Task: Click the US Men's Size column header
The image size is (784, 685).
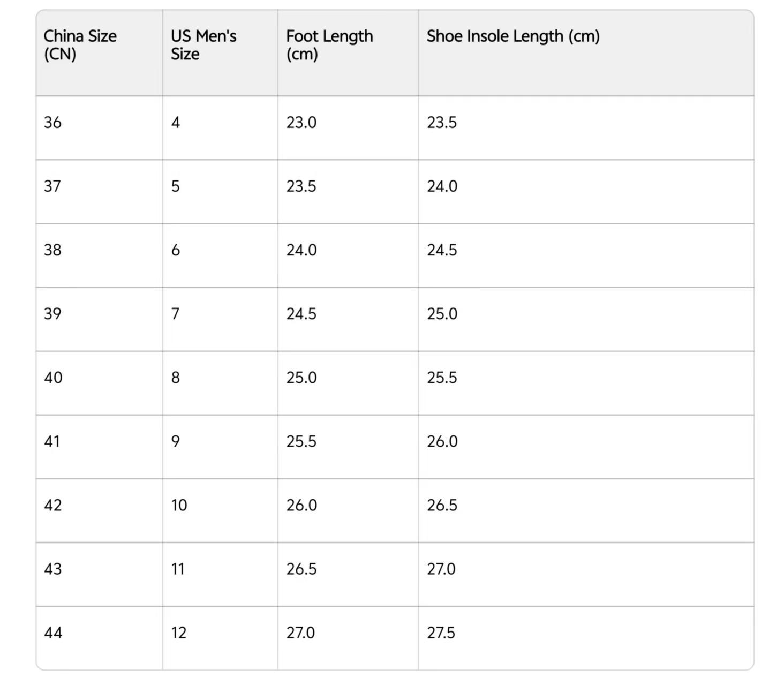Action: coord(203,45)
